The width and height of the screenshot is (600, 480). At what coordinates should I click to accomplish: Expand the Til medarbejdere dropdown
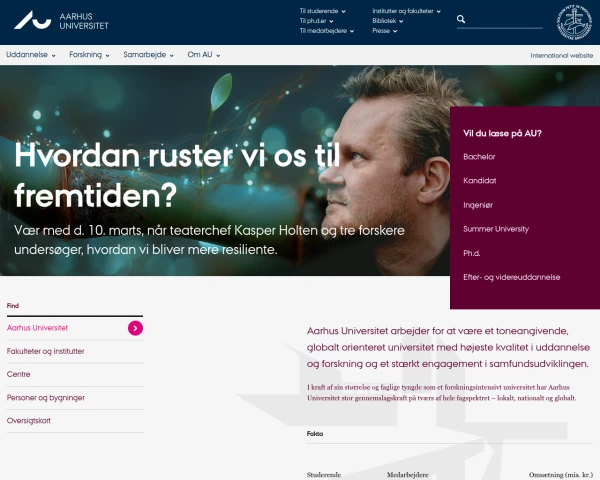coord(327,31)
